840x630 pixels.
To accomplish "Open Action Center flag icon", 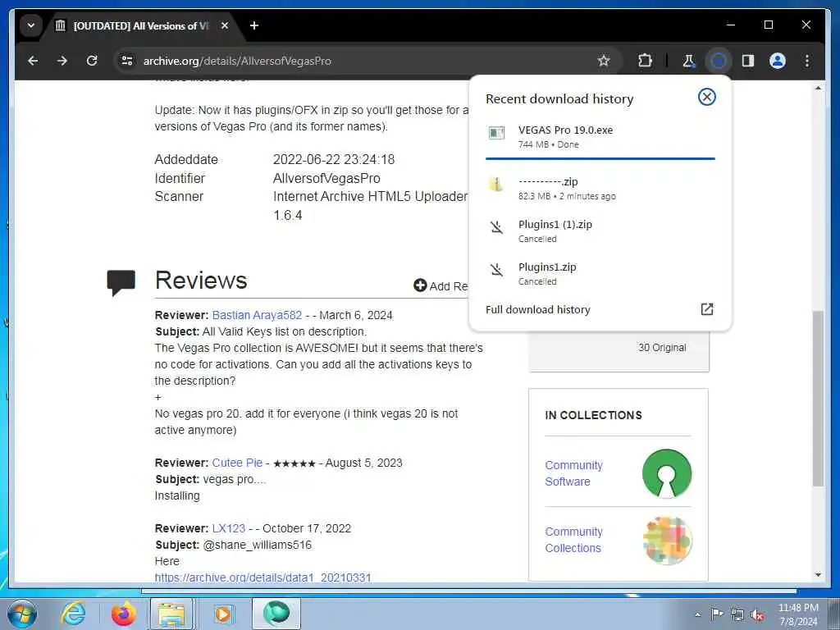I will coord(716,614).
